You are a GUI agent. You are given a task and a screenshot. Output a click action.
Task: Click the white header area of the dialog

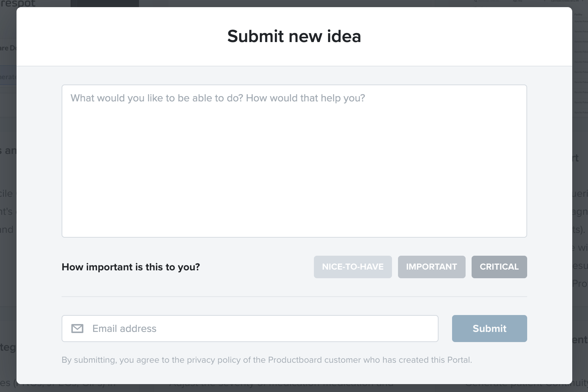(x=294, y=36)
